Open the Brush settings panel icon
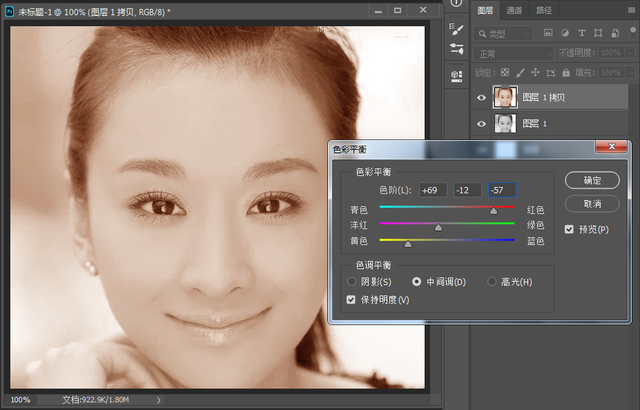 pos(456,29)
